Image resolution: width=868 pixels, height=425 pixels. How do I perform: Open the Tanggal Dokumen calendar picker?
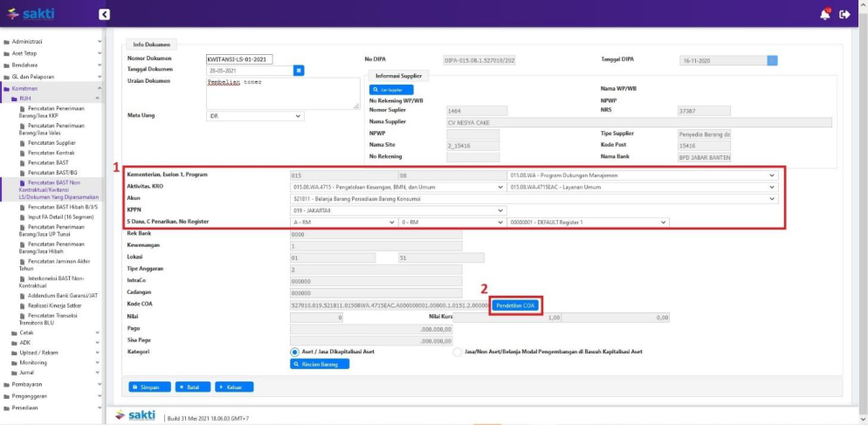coord(299,70)
